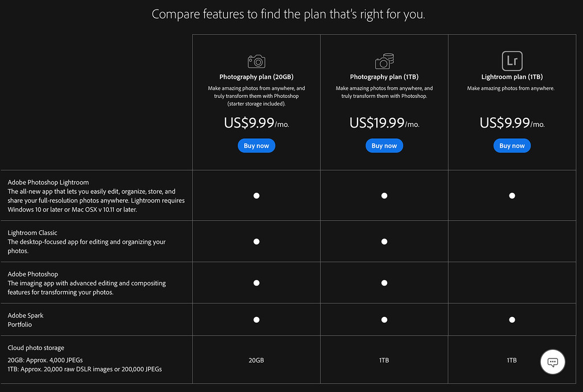Click the Photography plan (1TB) heading
Screen dimensions: 583x392
point(384,77)
